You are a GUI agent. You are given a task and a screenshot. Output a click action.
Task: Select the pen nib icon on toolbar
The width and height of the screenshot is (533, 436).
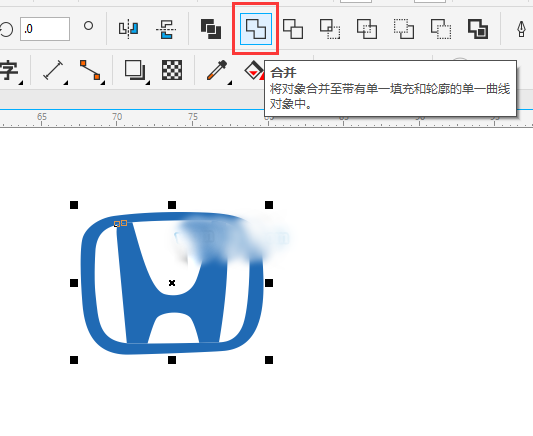point(521,29)
